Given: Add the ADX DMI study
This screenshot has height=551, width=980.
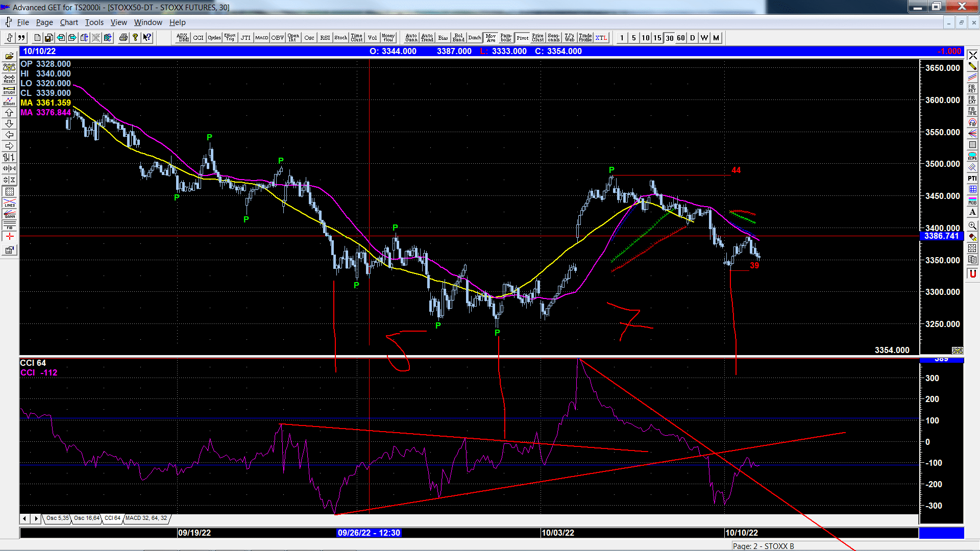Looking at the screenshot, I should pos(183,38).
